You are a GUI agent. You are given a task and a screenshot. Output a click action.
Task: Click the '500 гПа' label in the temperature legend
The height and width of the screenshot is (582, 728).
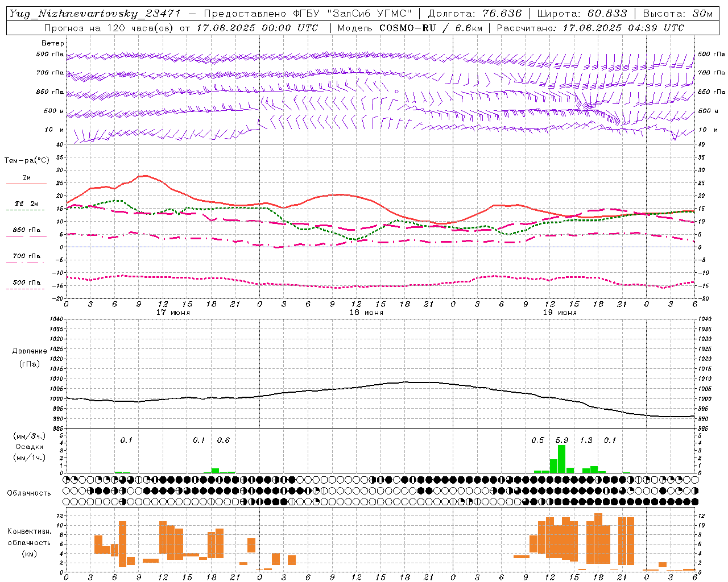27,282
